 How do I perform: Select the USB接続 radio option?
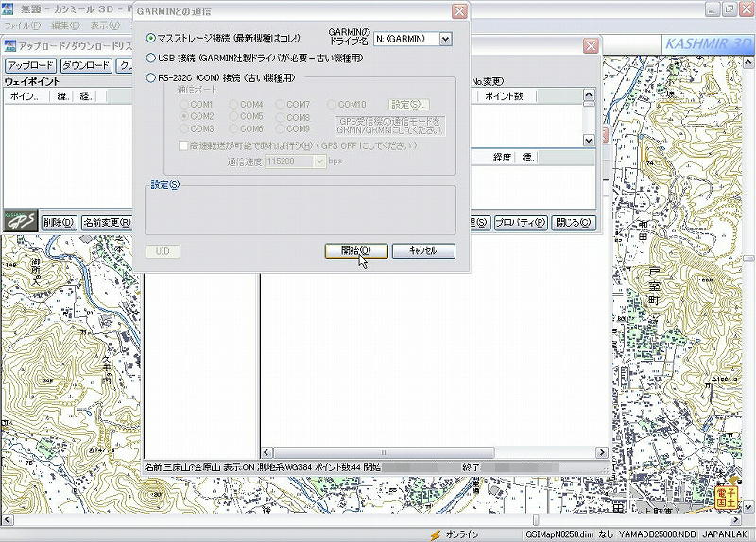(x=151, y=59)
